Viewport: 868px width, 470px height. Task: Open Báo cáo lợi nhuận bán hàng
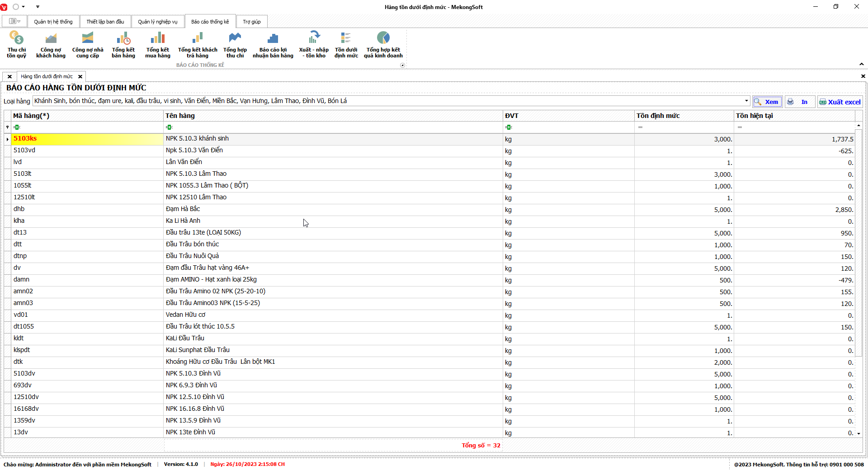coord(273,44)
